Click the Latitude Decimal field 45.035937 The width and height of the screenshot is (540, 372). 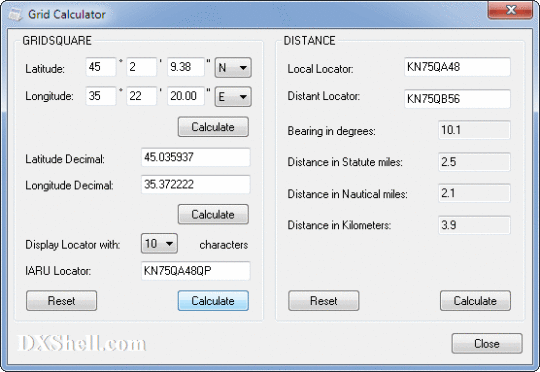tap(196, 157)
